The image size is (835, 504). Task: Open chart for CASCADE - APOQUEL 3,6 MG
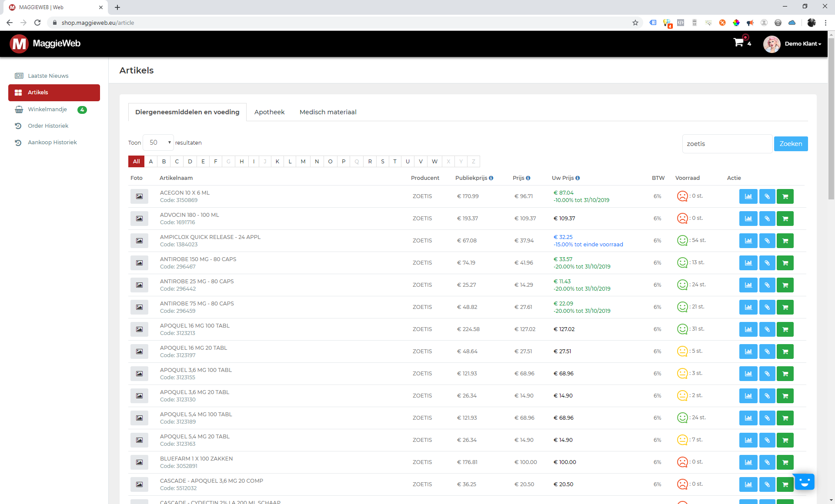(x=748, y=484)
